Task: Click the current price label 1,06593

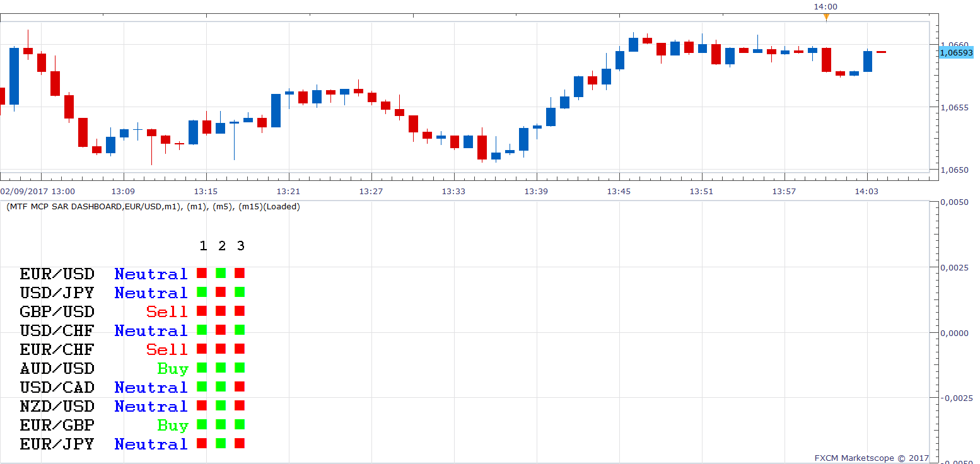Action: [956, 53]
